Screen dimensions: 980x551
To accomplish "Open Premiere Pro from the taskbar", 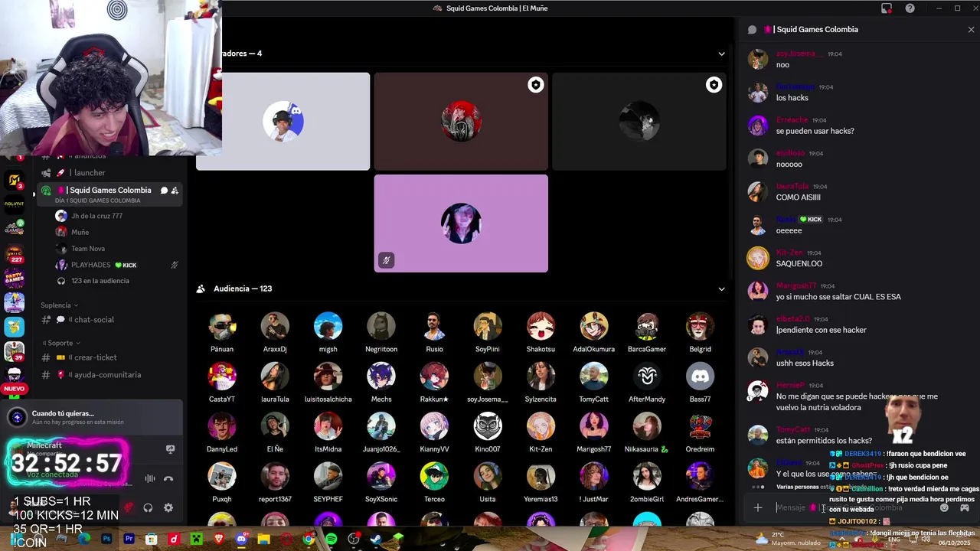I will point(129,540).
